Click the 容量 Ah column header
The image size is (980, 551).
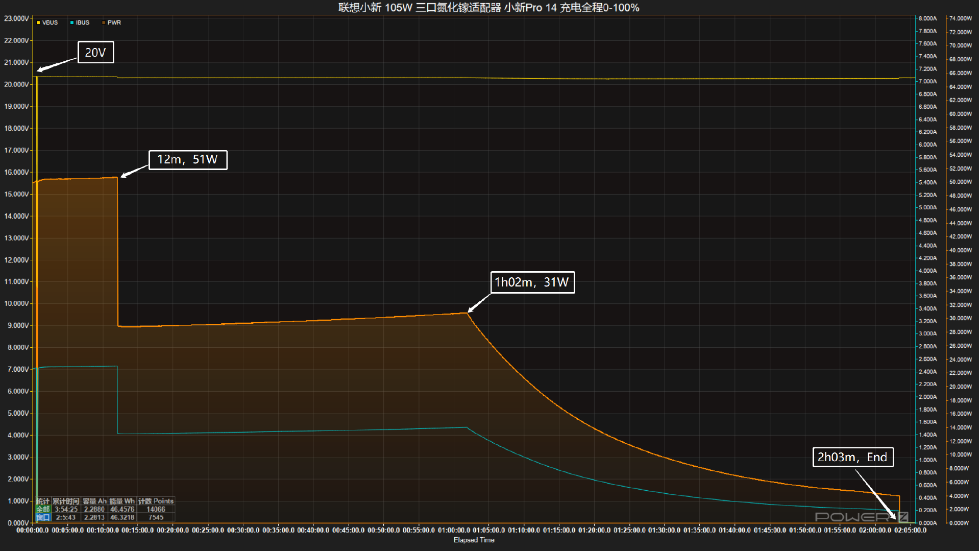[x=94, y=501]
